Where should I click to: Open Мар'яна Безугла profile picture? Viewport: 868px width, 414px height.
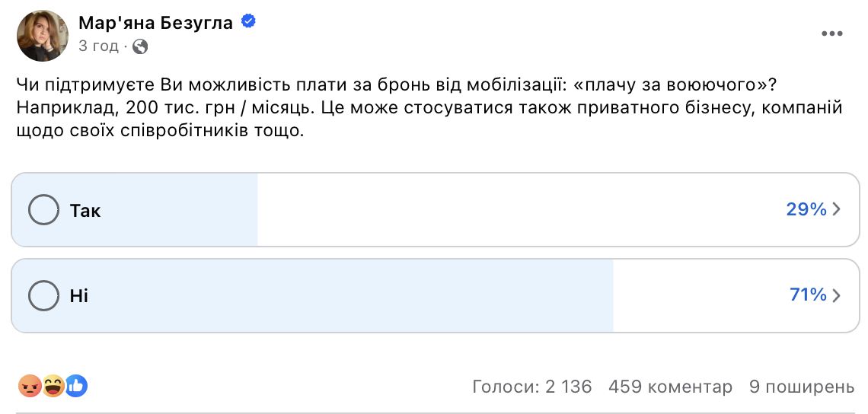click(x=43, y=36)
